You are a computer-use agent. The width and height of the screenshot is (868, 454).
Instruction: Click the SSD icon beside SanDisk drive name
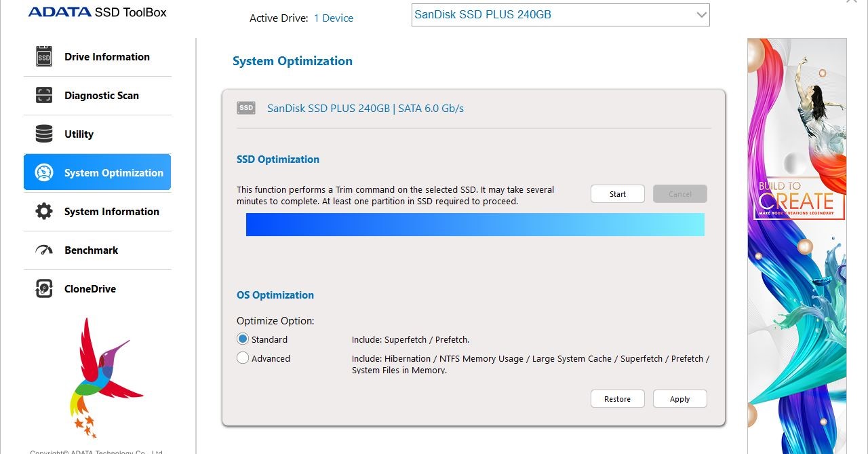click(x=246, y=108)
